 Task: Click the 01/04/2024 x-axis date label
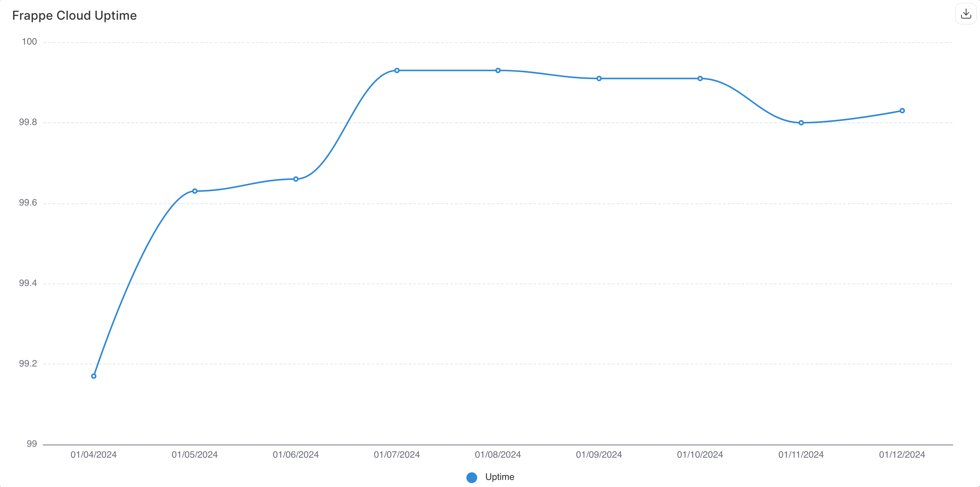[94, 455]
